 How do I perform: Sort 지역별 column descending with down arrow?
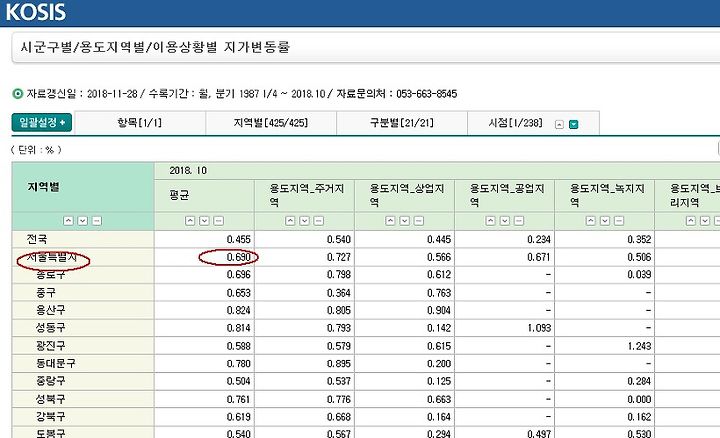83,221
